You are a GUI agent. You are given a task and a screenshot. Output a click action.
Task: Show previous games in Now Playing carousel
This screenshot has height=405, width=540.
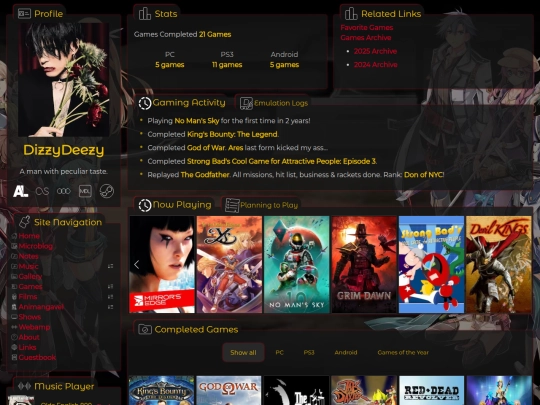[x=137, y=264]
